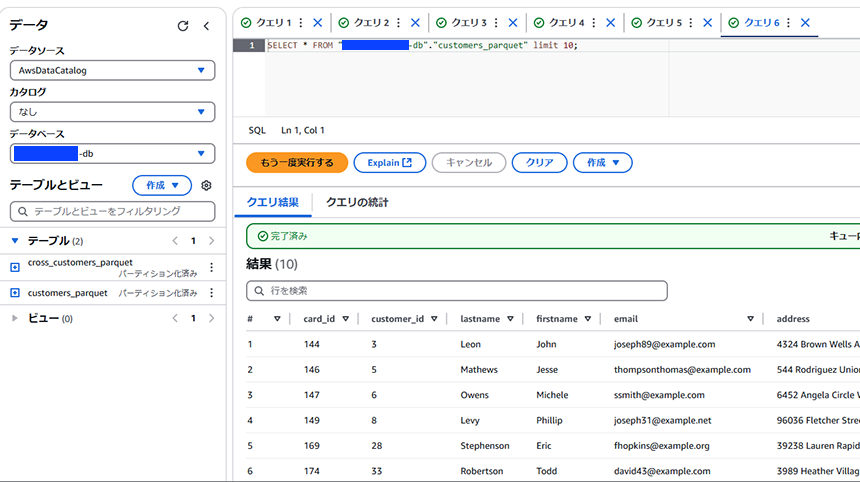The height and width of the screenshot is (482, 860).
Task: Open クエリ 4 tab options menu
Action: coord(593,22)
